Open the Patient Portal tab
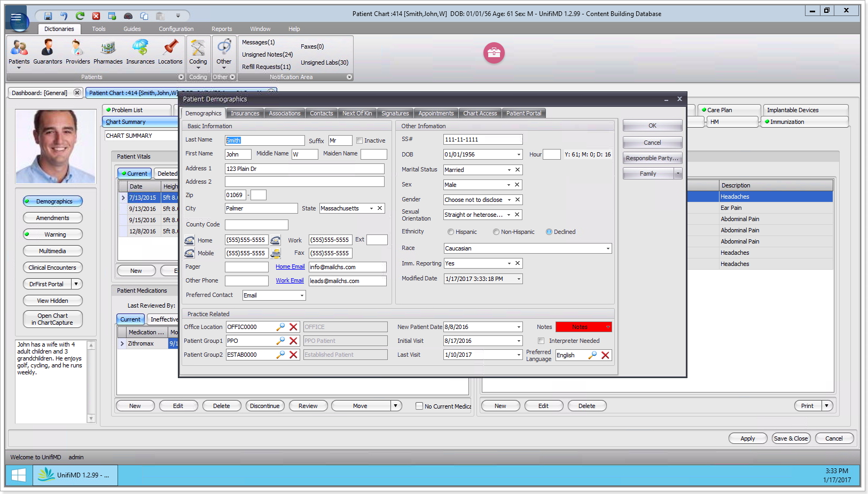The width and height of the screenshot is (868, 494). pos(523,113)
